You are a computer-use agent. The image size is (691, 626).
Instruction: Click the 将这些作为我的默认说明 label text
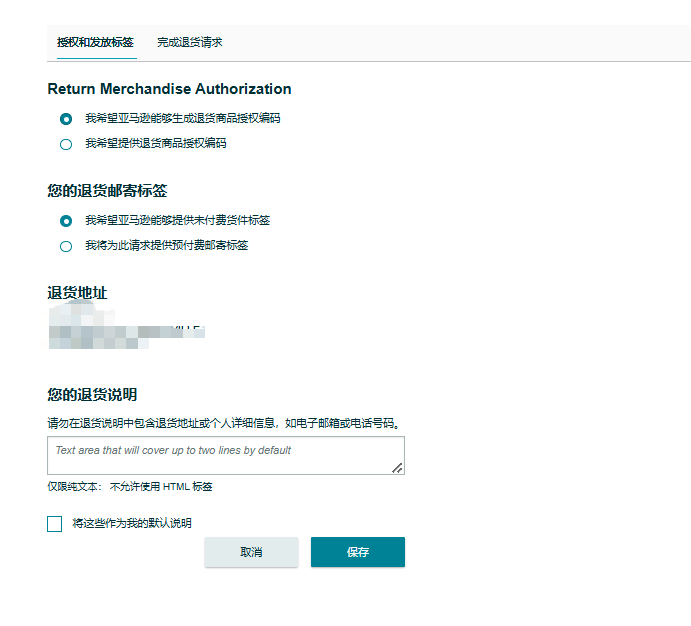(x=132, y=523)
